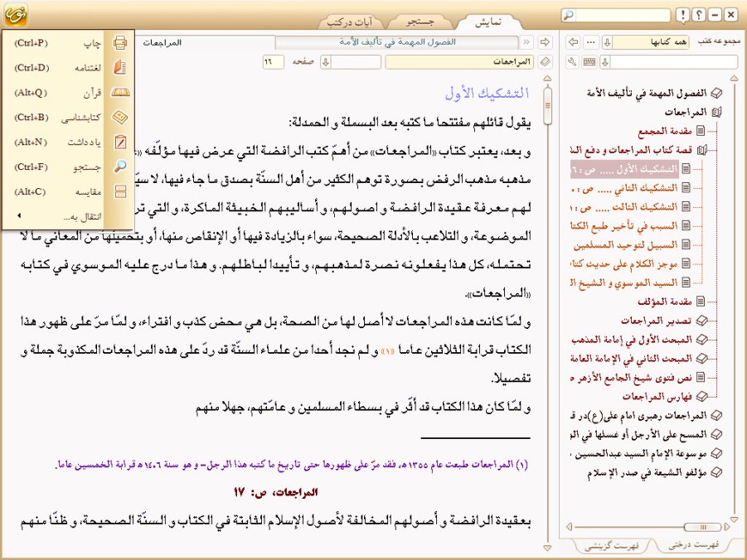747x560 pixels.
Task: Switch to the فهرست درختی tab
Action: pos(693,545)
